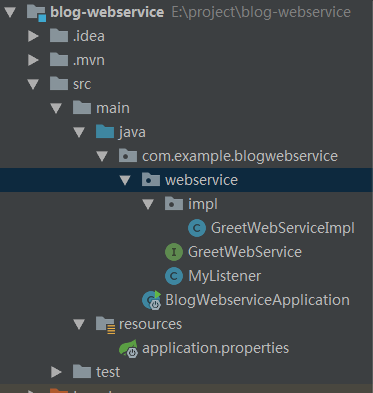The width and height of the screenshot is (373, 393).
Task: Select the main folder label
Action: click(x=113, y=108)
